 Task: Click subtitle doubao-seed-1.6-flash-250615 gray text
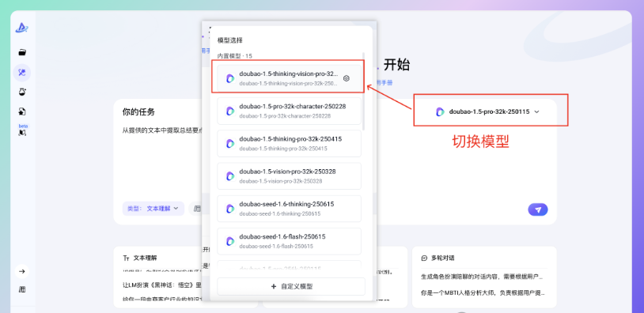pyautogui.click(x=276, y=247)
